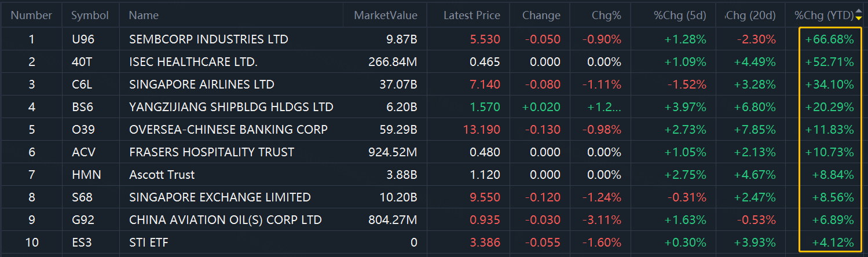868x257 pixels.
Task: Click latest price 13.190
Action: [x=482, y=130]
